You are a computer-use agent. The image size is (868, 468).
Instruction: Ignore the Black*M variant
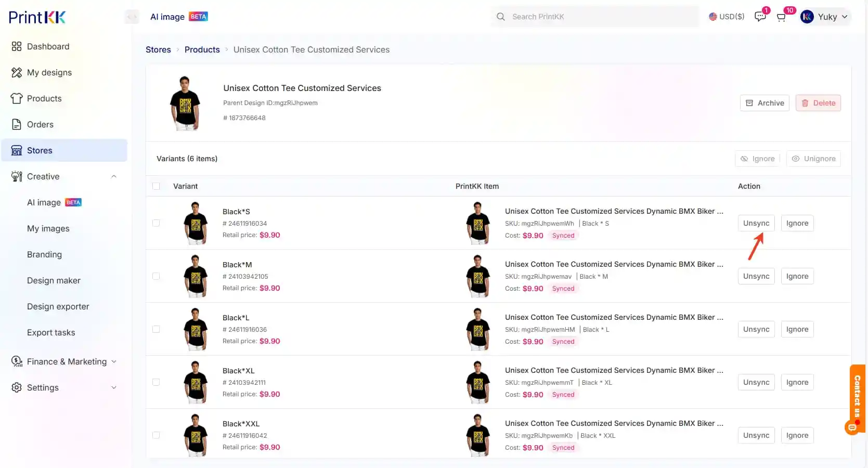pos(797,276)
